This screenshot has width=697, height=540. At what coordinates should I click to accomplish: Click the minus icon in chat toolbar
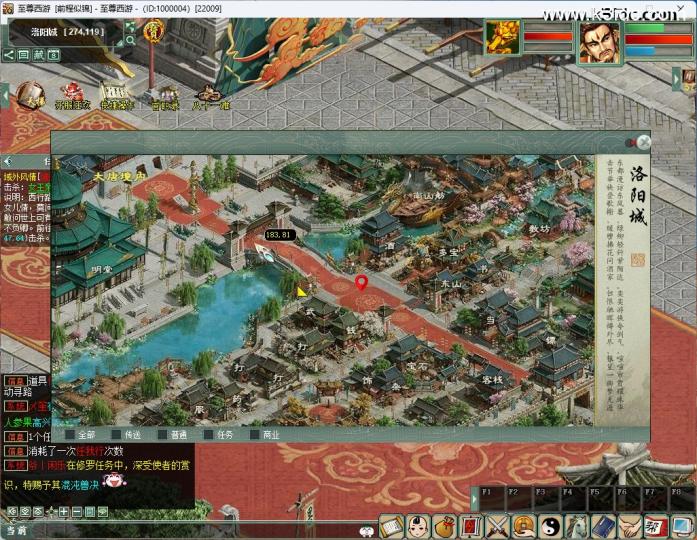point(76,512)
